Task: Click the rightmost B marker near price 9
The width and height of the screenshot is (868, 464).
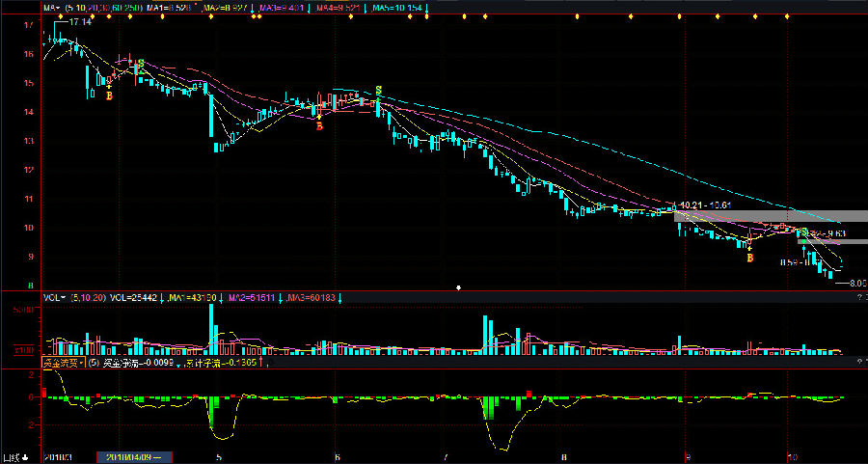Action: click(749, 258)
